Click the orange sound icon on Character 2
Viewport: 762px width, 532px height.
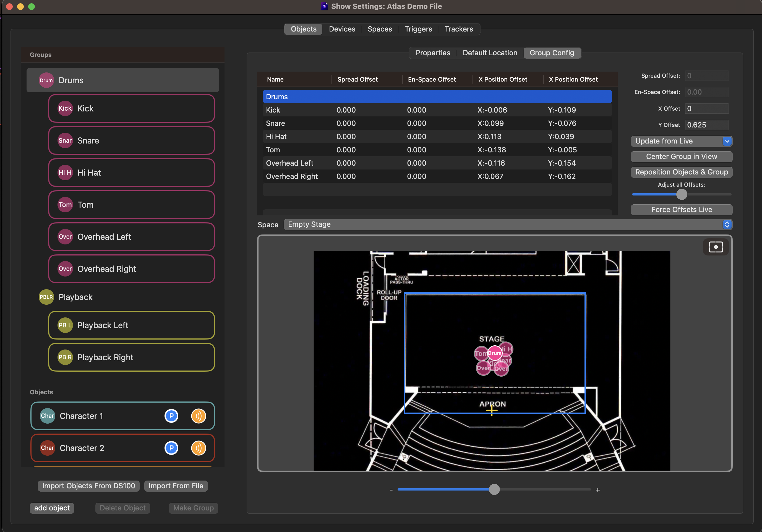[x=199, y=448]
